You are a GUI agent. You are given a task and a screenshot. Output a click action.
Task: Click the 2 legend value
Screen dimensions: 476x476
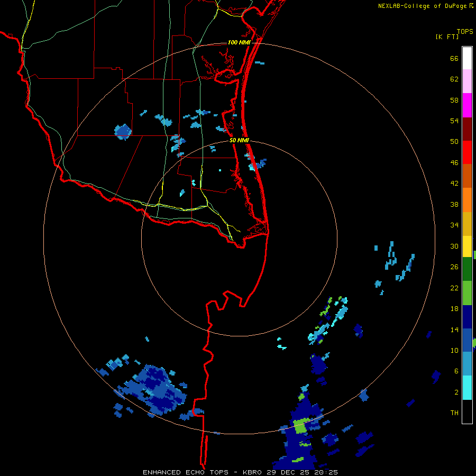[456, 392]
